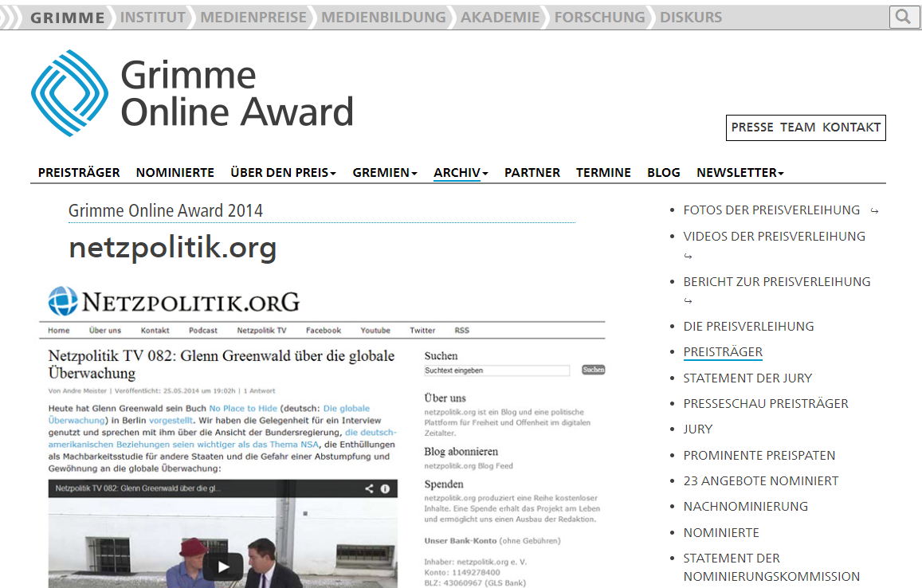
Task: Click the No Place to Hide link
Action: 243,408
